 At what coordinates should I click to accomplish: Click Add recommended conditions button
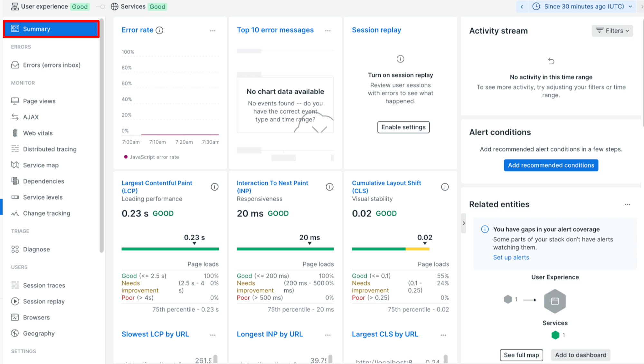tap(551, 165)
